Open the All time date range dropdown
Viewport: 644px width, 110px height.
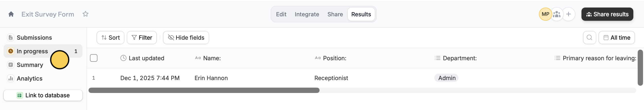[617, 37]
